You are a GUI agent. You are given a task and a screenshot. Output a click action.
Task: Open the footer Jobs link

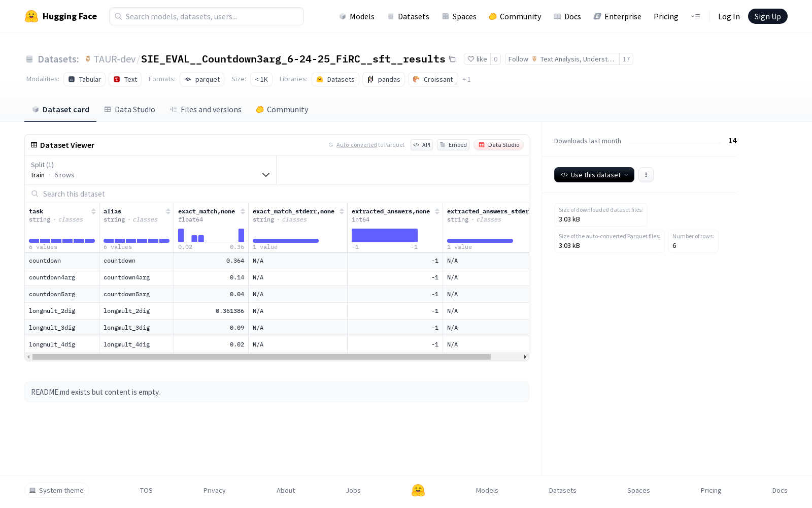coord(353,491)
